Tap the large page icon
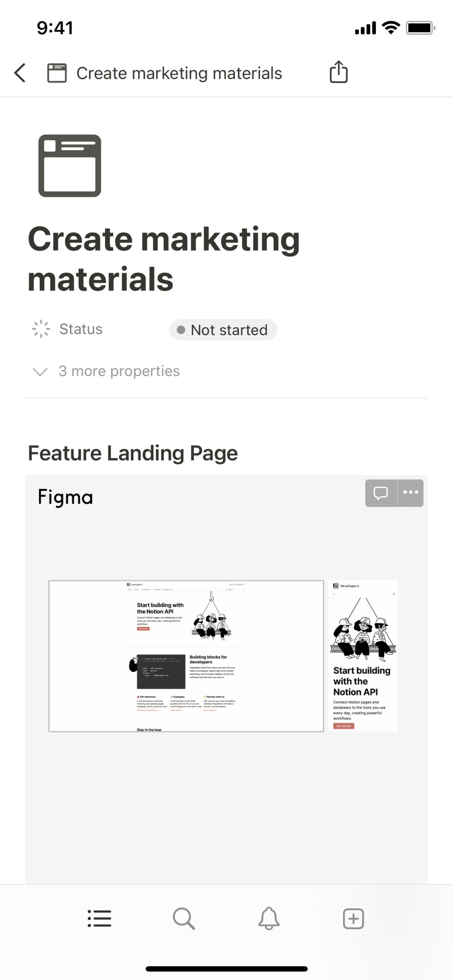The width and height of the screenshot is (453, 980). click(x=70, y=166)
